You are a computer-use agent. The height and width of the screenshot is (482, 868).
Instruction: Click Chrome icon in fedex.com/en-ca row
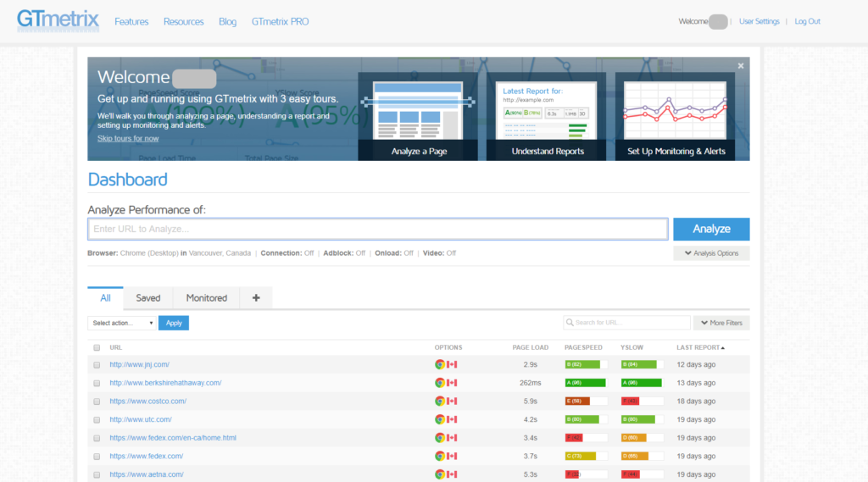point(440,438)
